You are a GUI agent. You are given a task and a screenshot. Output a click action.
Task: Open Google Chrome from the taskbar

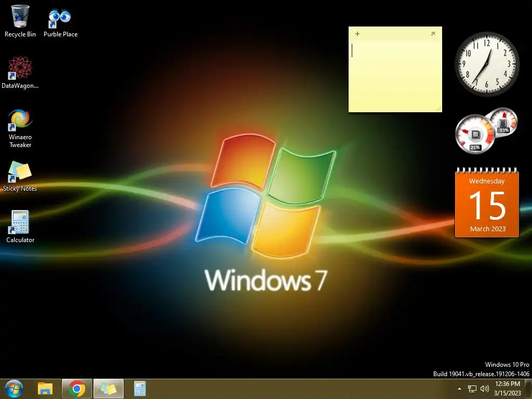[x=77, y=389]
